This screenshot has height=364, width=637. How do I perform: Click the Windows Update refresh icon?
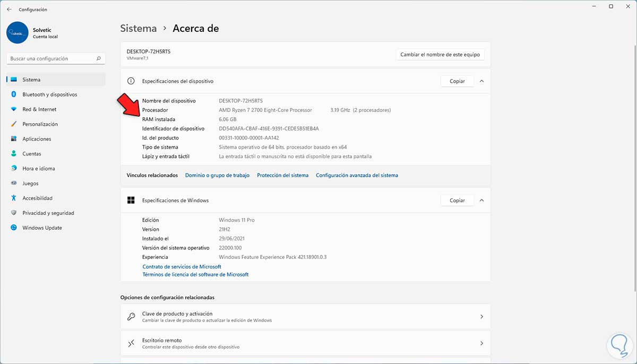tap(14, 228)
